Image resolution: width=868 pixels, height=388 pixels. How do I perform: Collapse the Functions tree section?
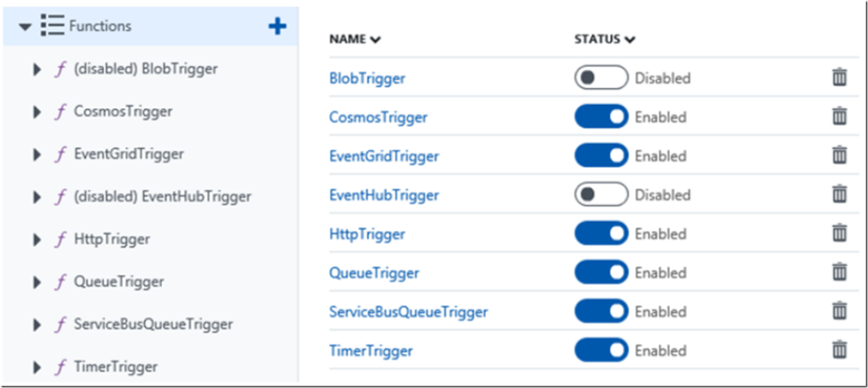[25, 27]
